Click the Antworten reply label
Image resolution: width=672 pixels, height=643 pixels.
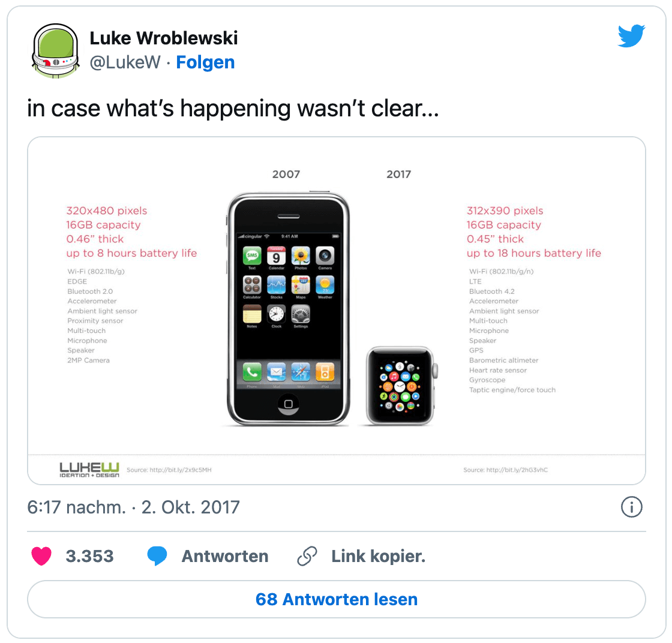[x=225, y=556]
